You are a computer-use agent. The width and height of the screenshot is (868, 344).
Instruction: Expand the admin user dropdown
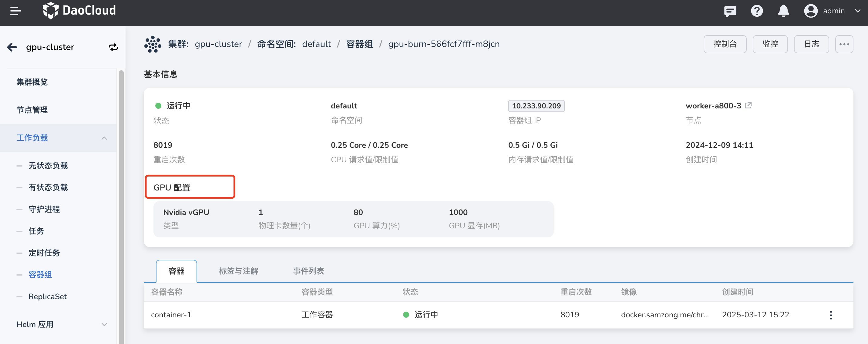click(x=858, y=11)
